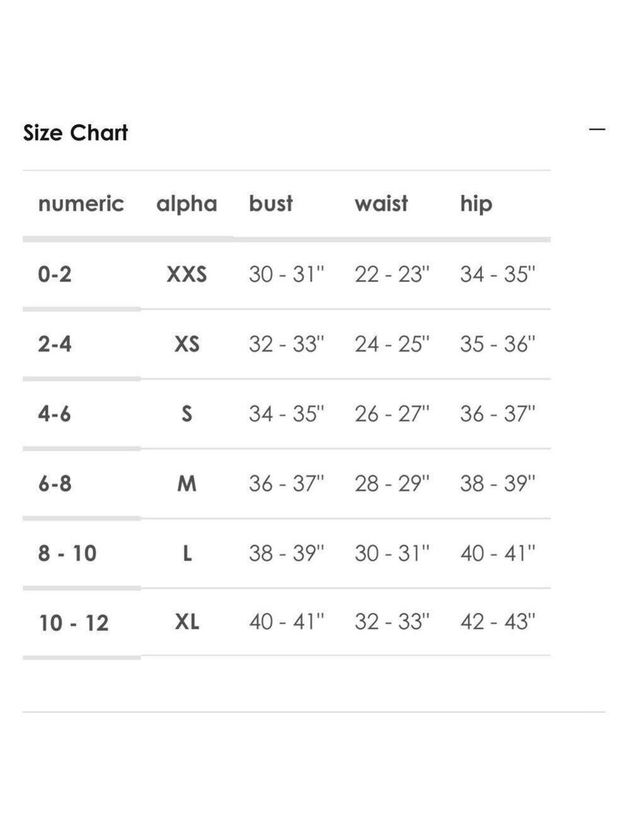Select the alpha column header

[186, 204]
